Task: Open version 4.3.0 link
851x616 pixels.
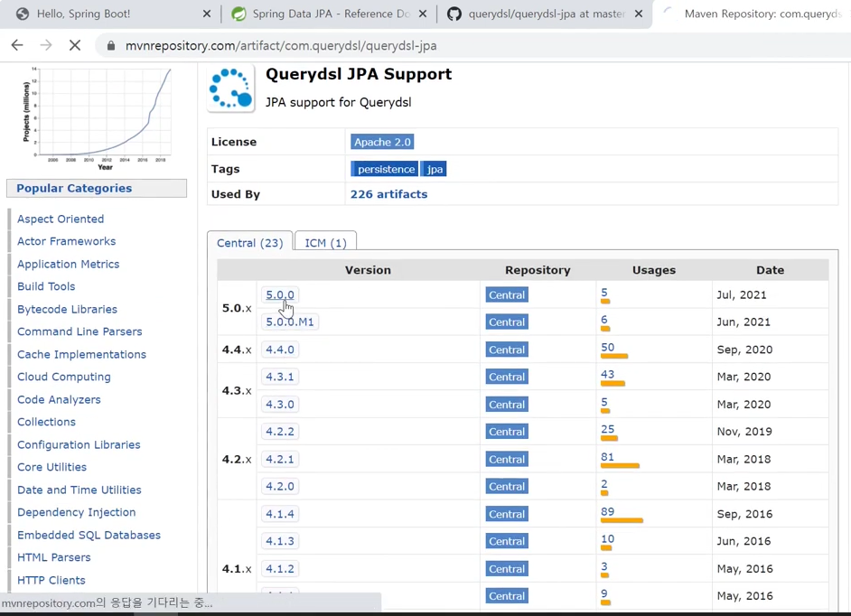Action: [280, 405]
